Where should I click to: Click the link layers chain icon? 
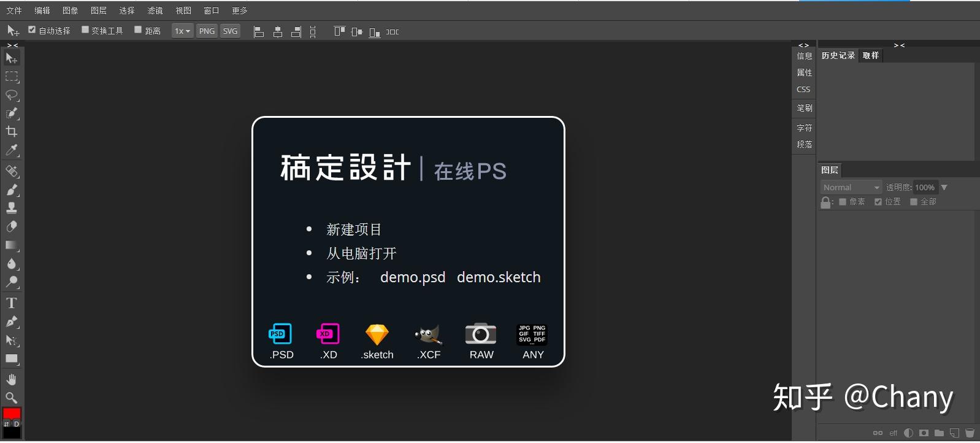878,433
